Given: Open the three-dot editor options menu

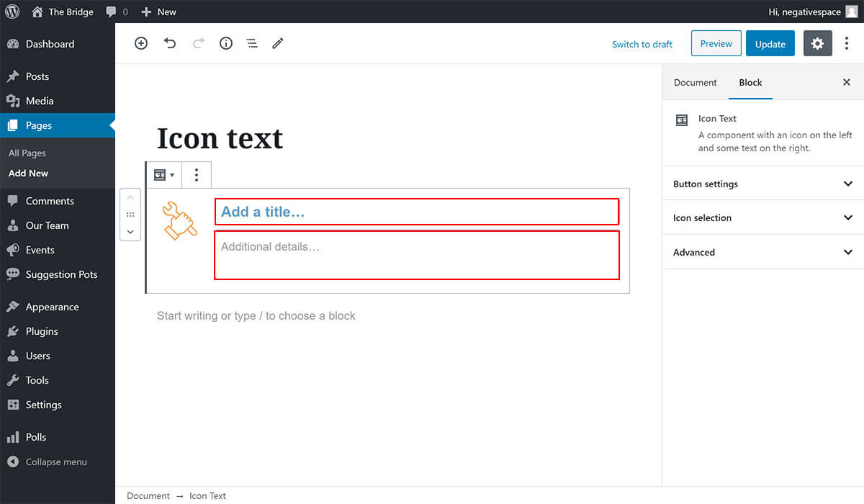Looking at the screenshot, I should pos(847,43).
